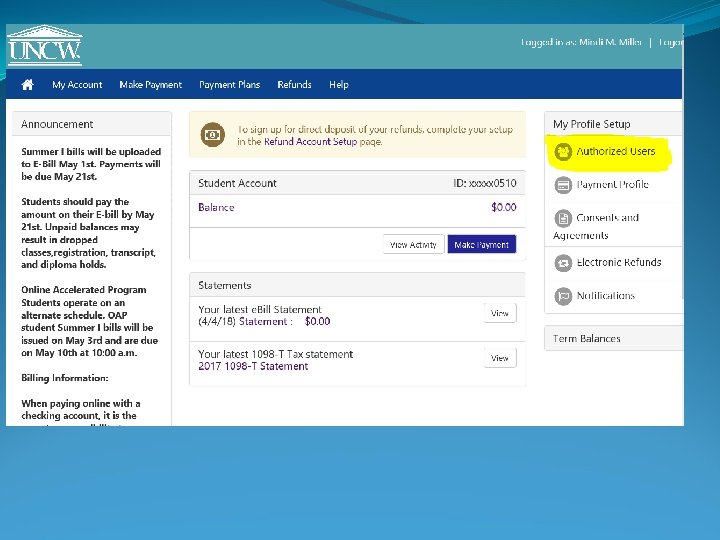Open the 2017 1098-T Statement link
Viewport: 720px width, 540px height.
pyautogui.click(x=253, y=366)
